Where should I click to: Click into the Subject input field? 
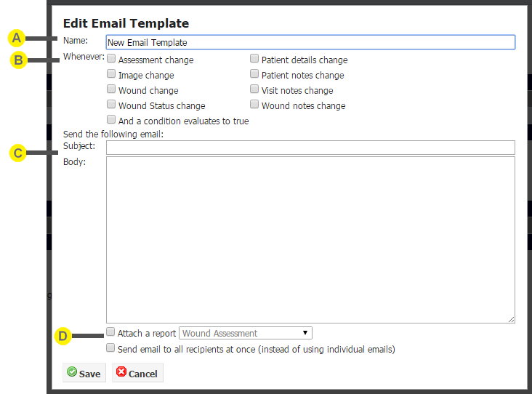[x=310, y=148]
